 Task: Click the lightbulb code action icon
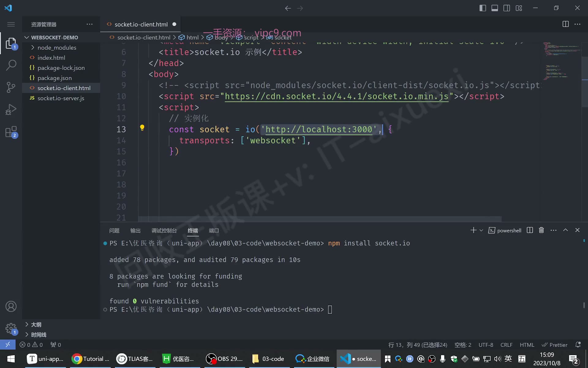(x=142, y=128)
